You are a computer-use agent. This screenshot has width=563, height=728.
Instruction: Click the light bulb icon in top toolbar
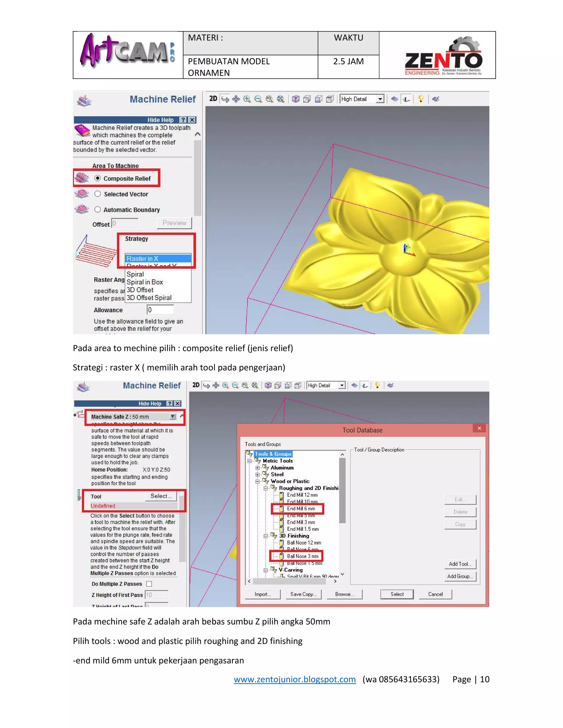[x=421, y=99]
